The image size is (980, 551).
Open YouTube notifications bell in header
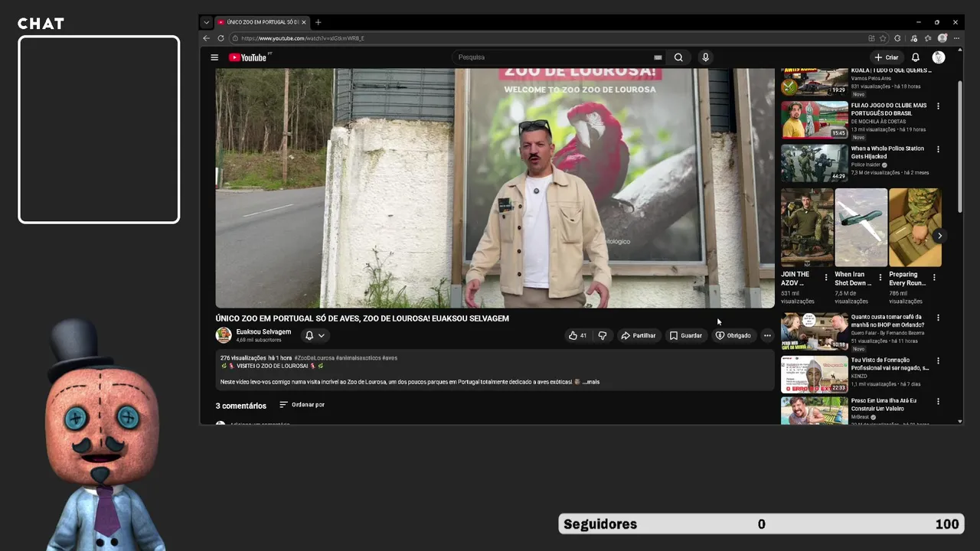[x=915, y=57]
